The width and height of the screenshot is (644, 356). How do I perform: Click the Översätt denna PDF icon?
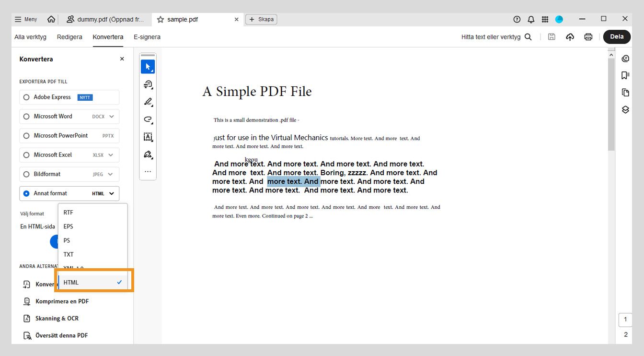(x=27, y=335)
